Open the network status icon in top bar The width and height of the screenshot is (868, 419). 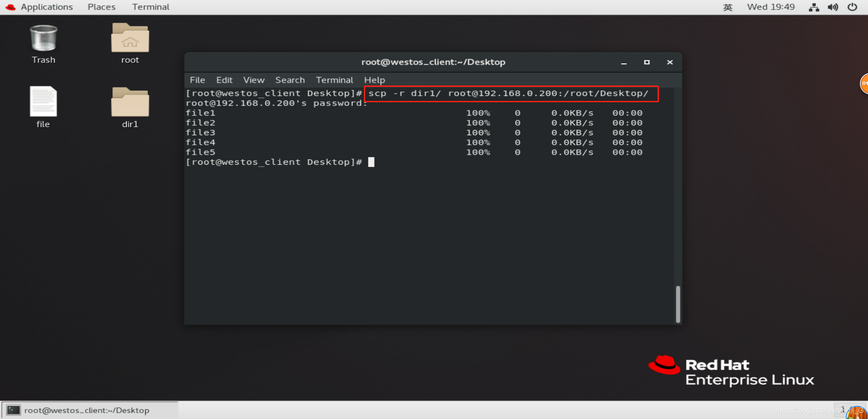point(814,7)
